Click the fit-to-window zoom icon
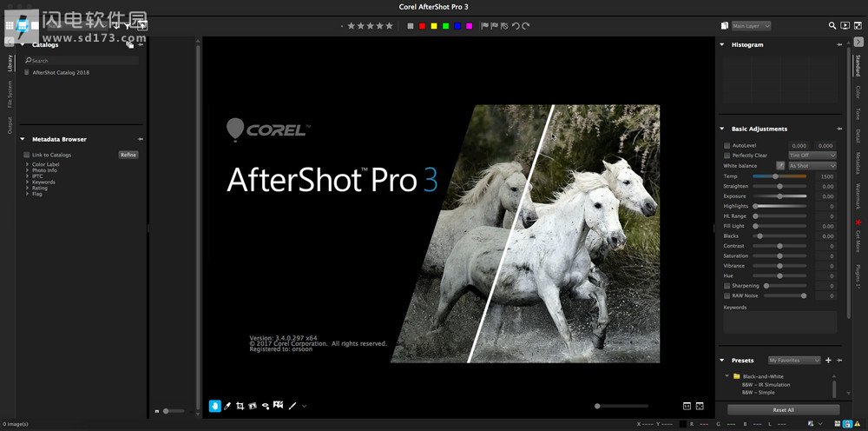868x431 pixels. tap(700, 406)
